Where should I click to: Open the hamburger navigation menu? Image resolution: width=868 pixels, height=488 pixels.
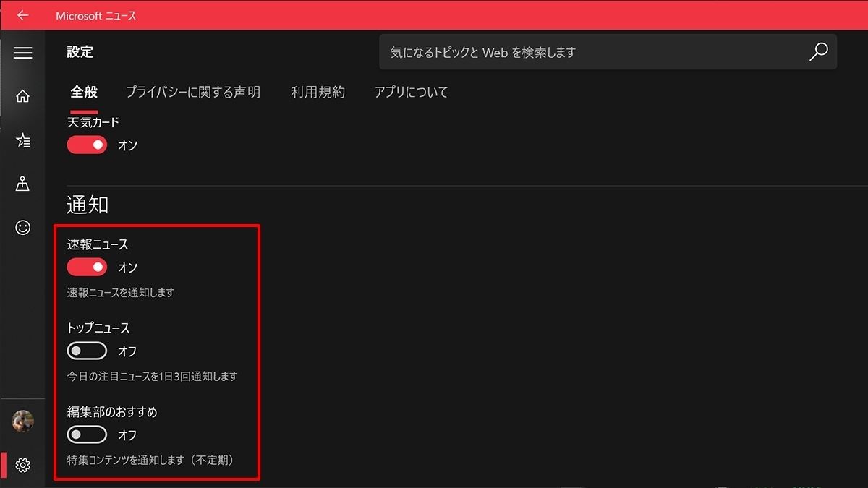pyautogui.click(x=22, y=53)
